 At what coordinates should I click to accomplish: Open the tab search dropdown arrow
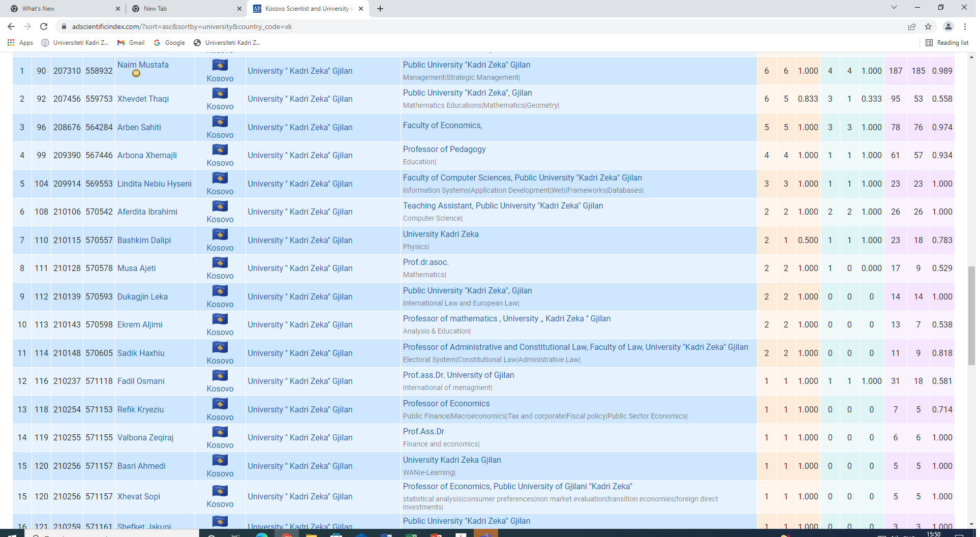click(894, 8)
